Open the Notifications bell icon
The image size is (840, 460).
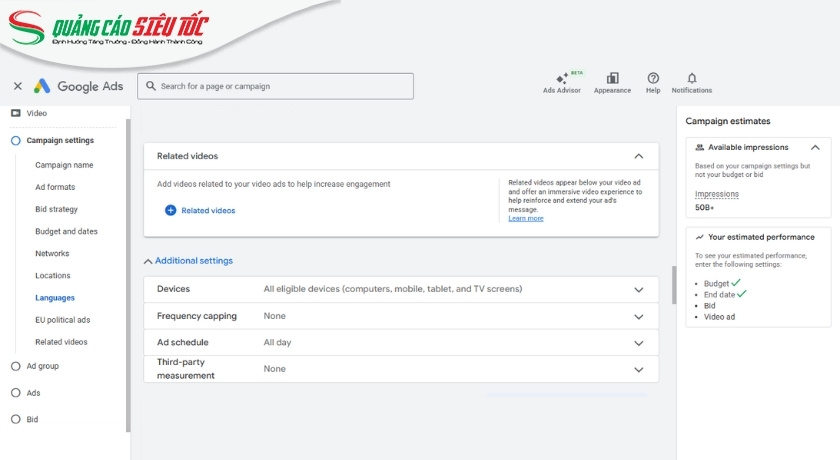(x=692, y=79)
